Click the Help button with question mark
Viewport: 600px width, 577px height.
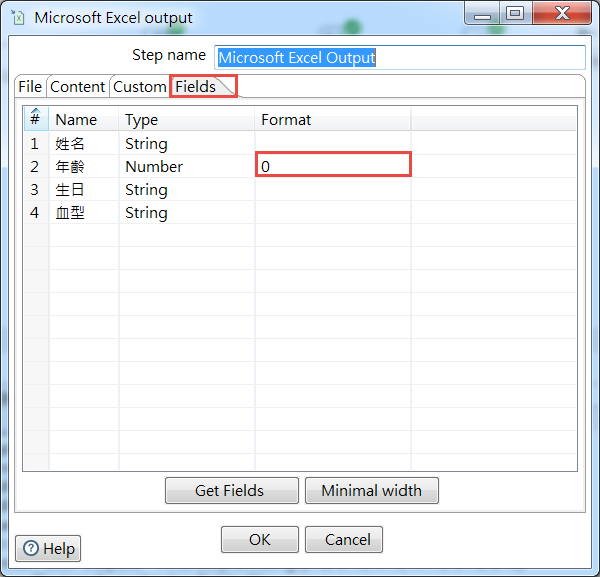click(48, 548)
